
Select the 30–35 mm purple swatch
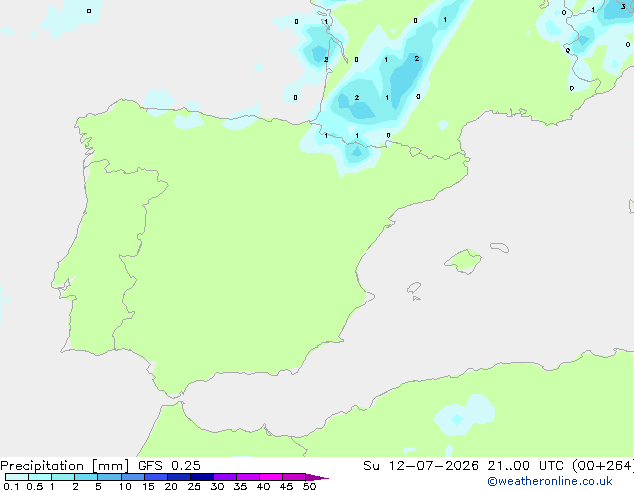tap(224, 477)
